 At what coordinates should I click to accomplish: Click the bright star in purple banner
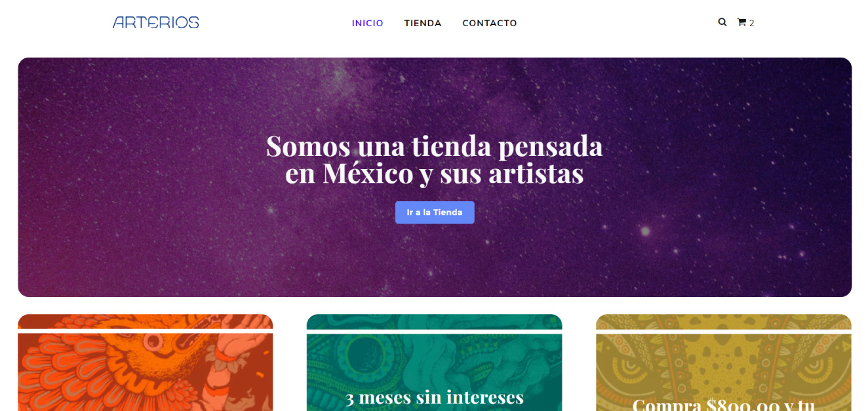[645, 231]
